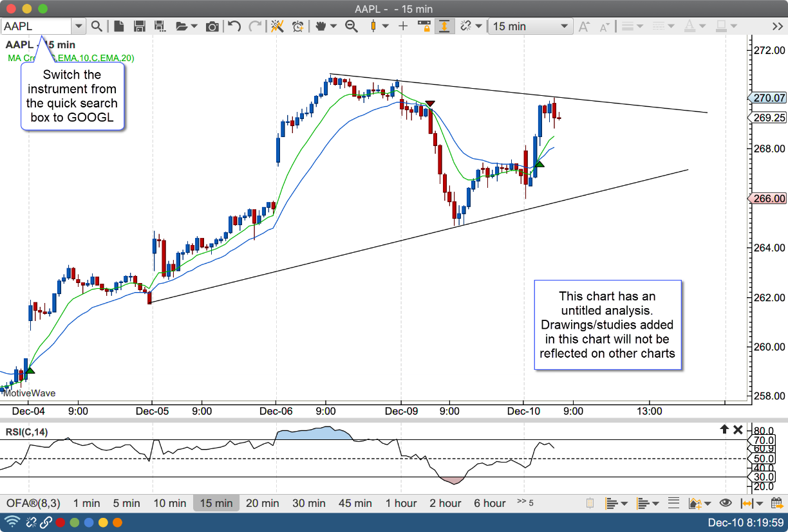The height and width of the screenshot is (532, 788).
Task: Click the camera screenshot icon
Action: (x=212, y=26)
